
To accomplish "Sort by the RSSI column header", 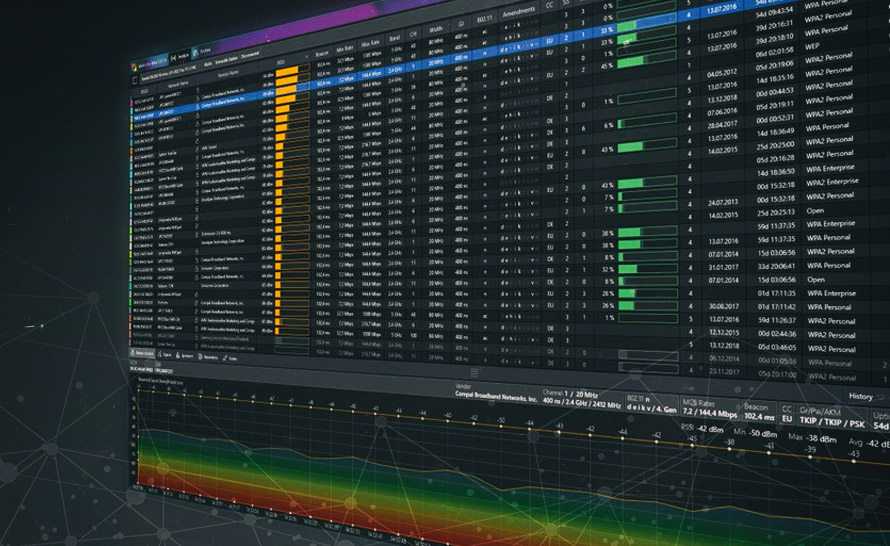I will pyautogui.click(x=281, y=61).
